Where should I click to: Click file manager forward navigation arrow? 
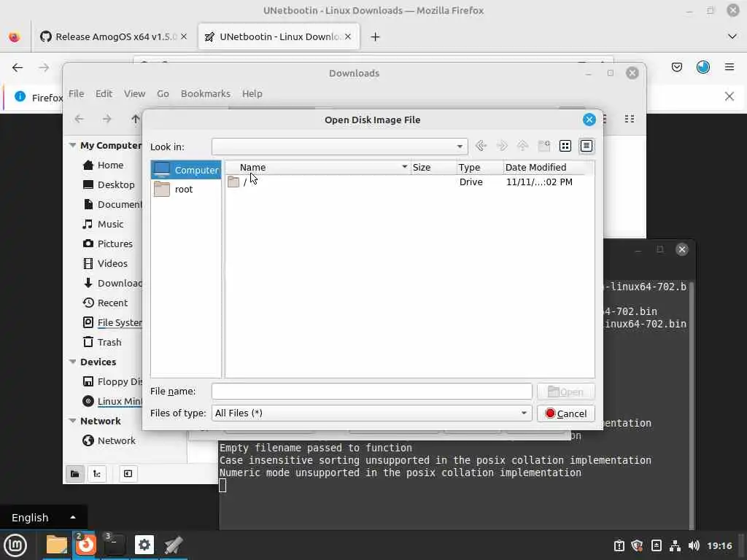(107, 119)
